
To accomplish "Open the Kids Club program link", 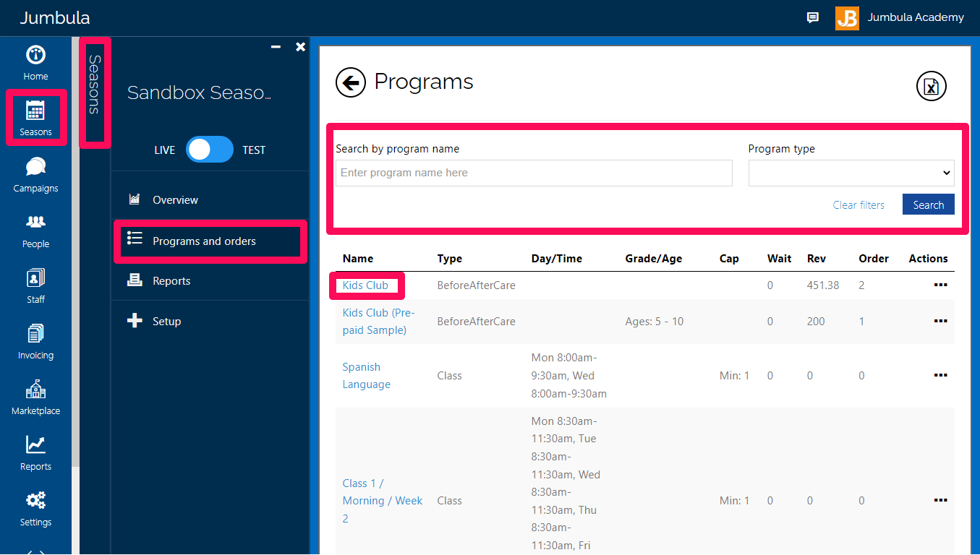I will point(365,285).
